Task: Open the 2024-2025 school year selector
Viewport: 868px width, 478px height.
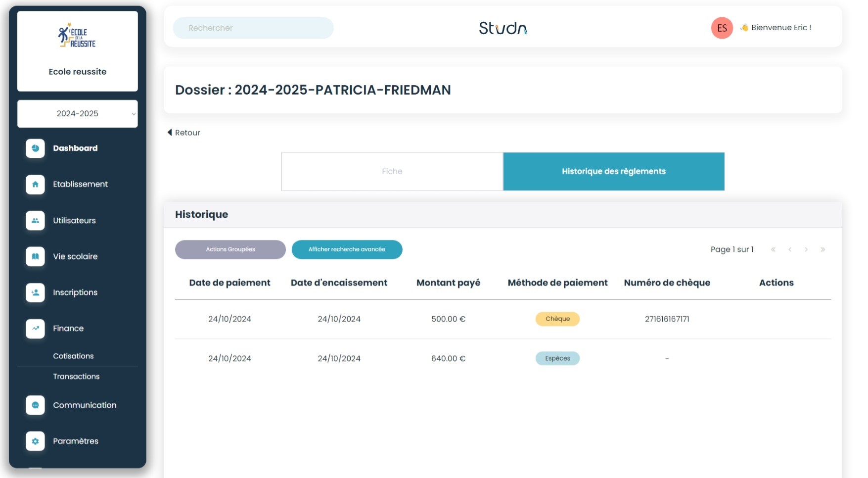Action: pos(78,113)
